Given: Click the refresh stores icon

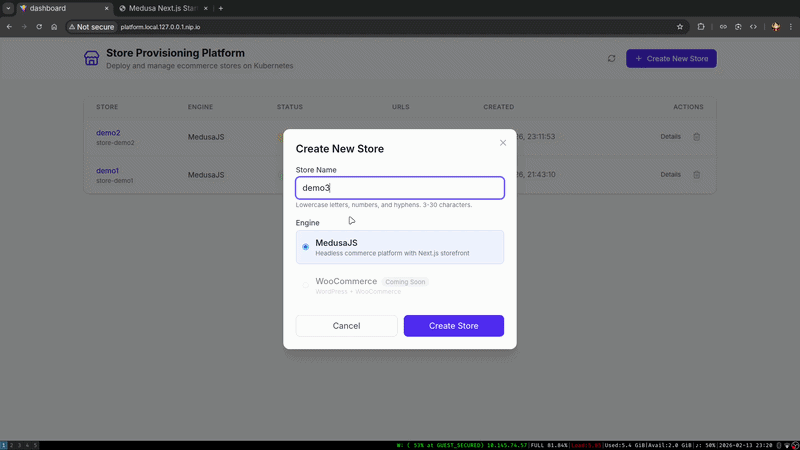Looking at the screenshot, I should pyautogui.click(x=611, y=59).
